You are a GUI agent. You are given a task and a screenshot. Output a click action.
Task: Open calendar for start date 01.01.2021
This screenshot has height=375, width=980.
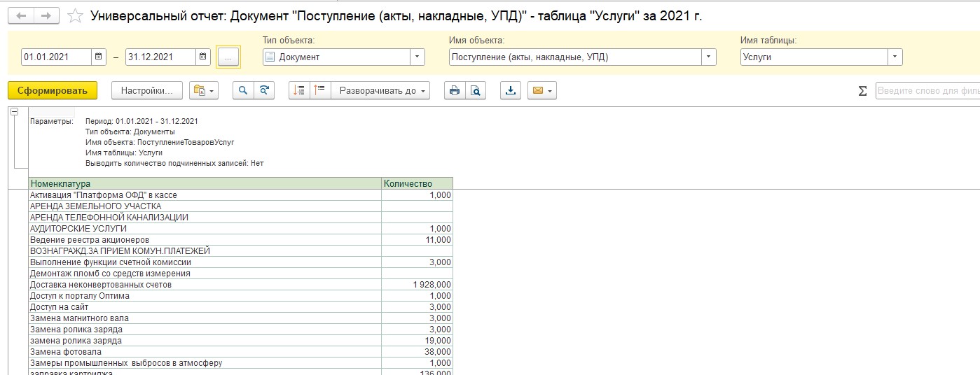click(99, 57)
